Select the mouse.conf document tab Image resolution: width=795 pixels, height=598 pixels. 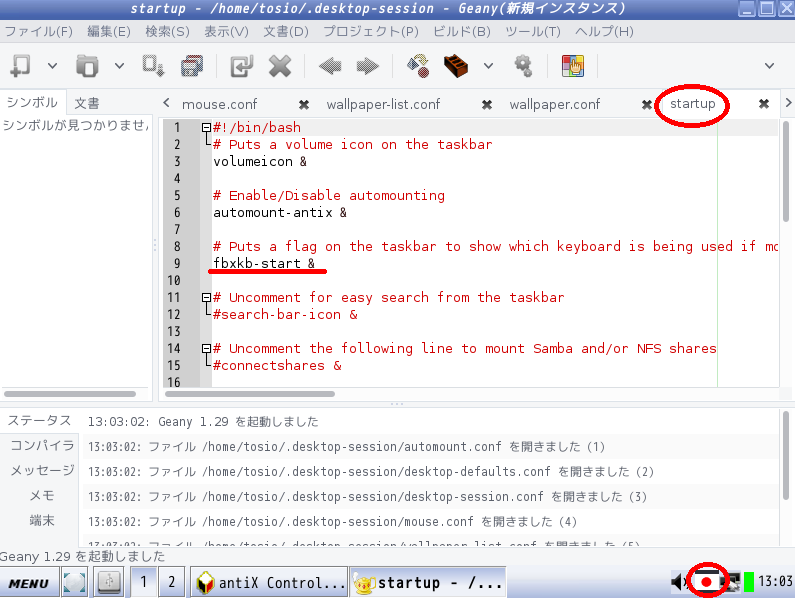click(x=220, y=104)
